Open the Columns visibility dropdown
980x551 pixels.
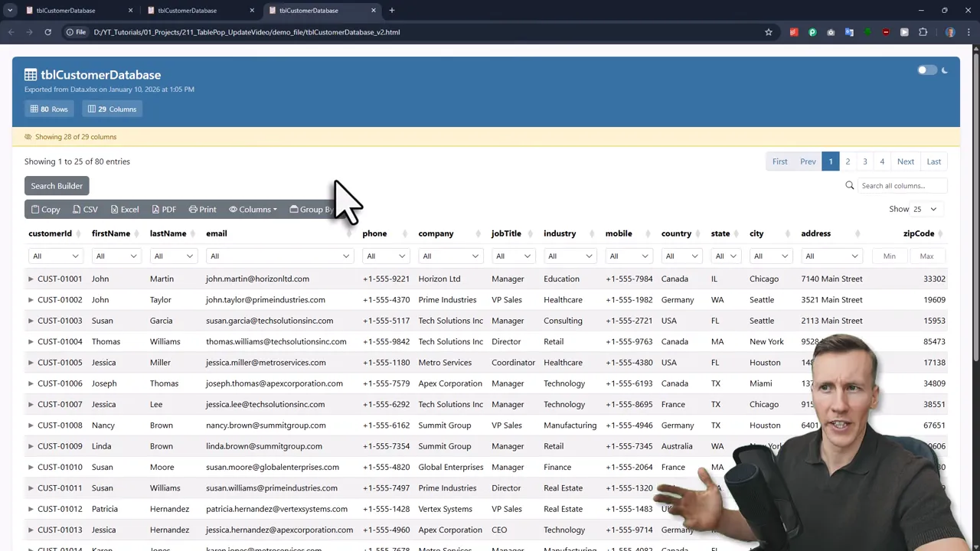(x=253, y=209)
